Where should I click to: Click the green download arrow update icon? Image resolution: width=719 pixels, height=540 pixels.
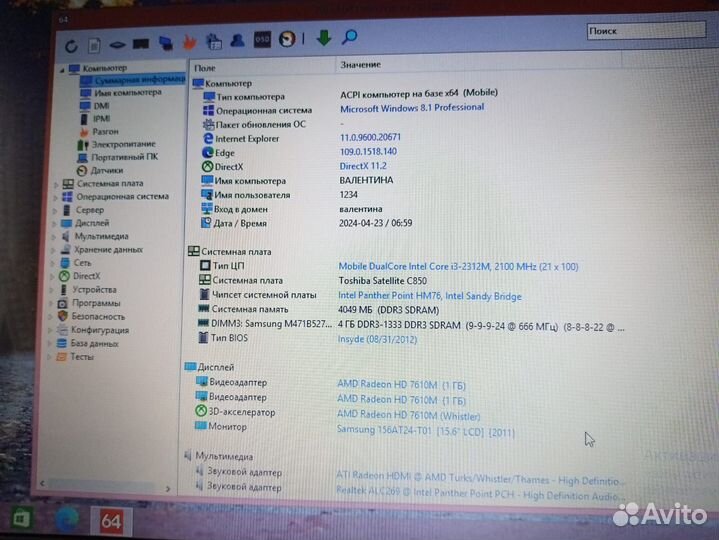[324, 38]
